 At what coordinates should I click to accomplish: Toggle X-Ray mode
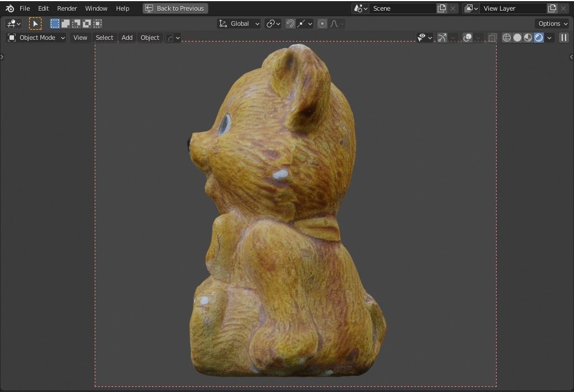pyautogui.click(x=492, y=38)
